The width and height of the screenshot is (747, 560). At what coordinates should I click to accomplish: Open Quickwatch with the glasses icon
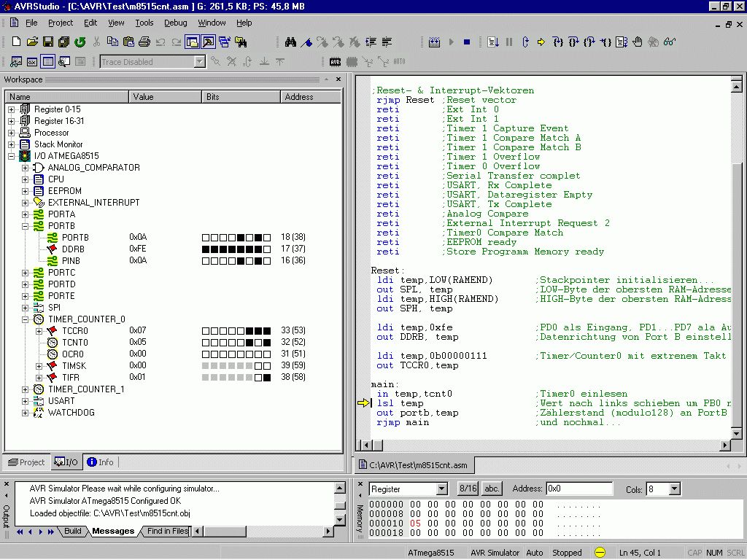point(669,42)
